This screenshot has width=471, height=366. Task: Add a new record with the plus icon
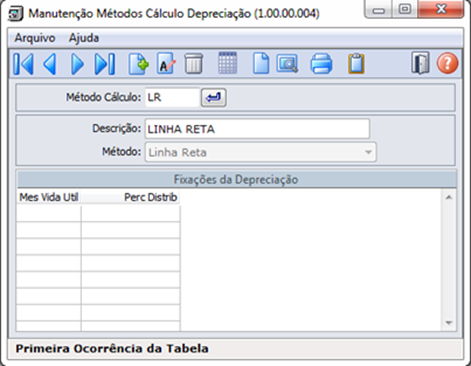[138, 64]
